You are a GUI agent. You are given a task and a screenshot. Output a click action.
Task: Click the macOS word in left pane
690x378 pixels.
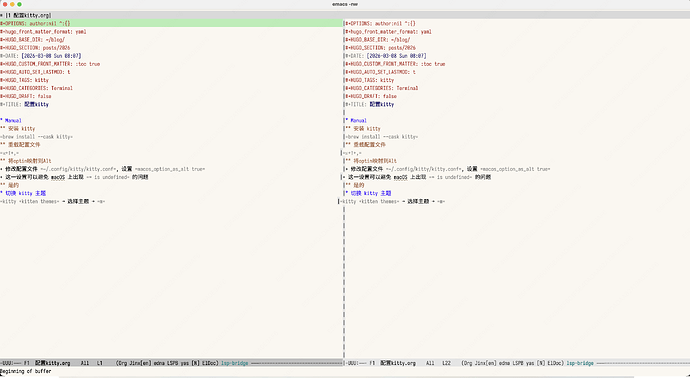pos(58,177)
